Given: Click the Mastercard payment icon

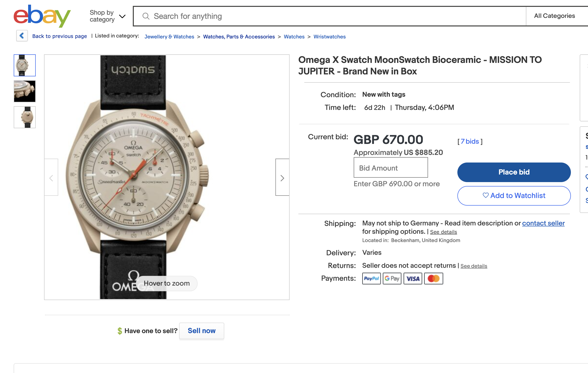Looking at the screenshot, I should coord(433,279).
